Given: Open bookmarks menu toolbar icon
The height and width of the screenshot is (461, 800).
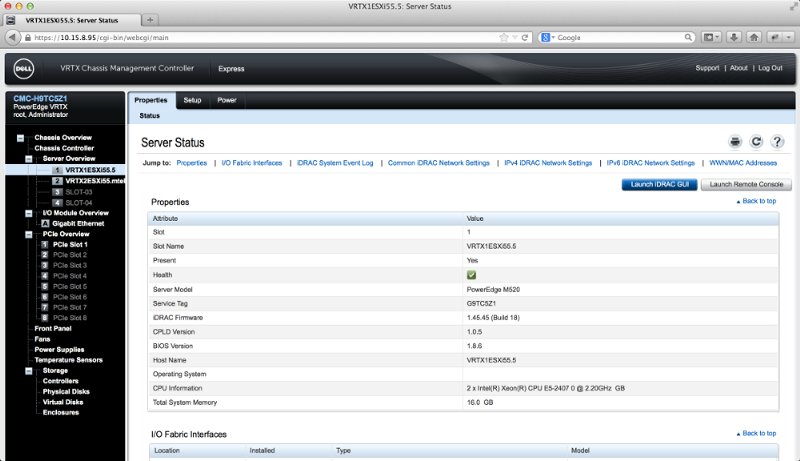Looking at the screenshot, I should [711, 37].
